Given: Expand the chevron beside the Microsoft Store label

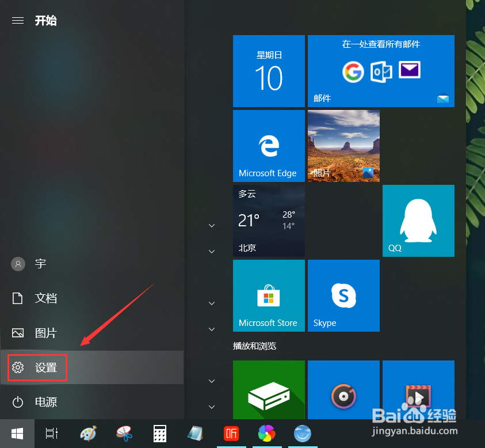Looking at the screenshot, I should coord(212,329).
